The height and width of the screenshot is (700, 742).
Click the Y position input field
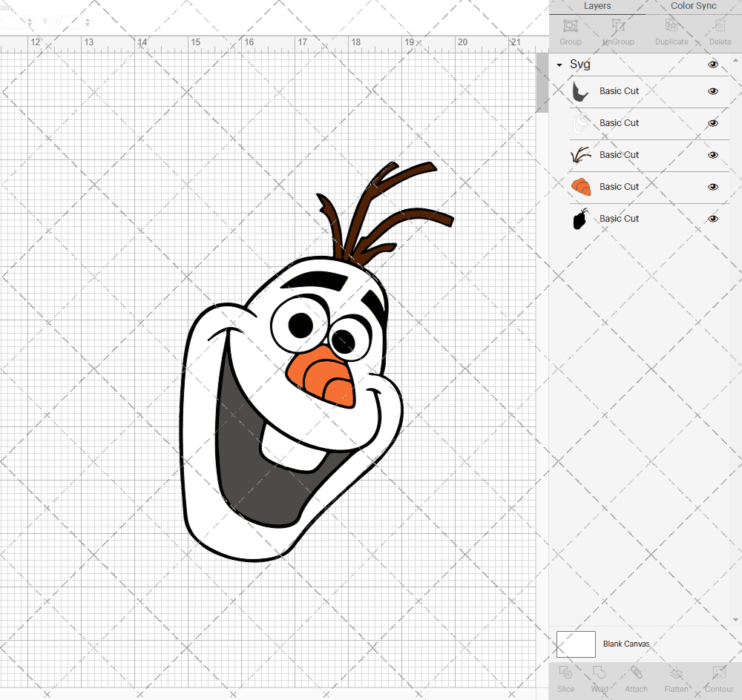68,22
